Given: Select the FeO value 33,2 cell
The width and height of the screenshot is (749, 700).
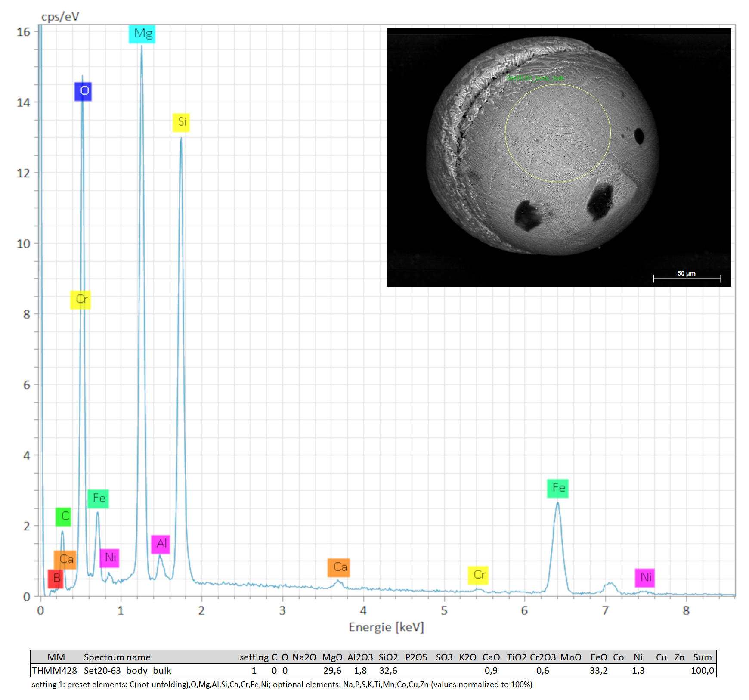Looking at the screenshot, I should [x=598, y=670].
